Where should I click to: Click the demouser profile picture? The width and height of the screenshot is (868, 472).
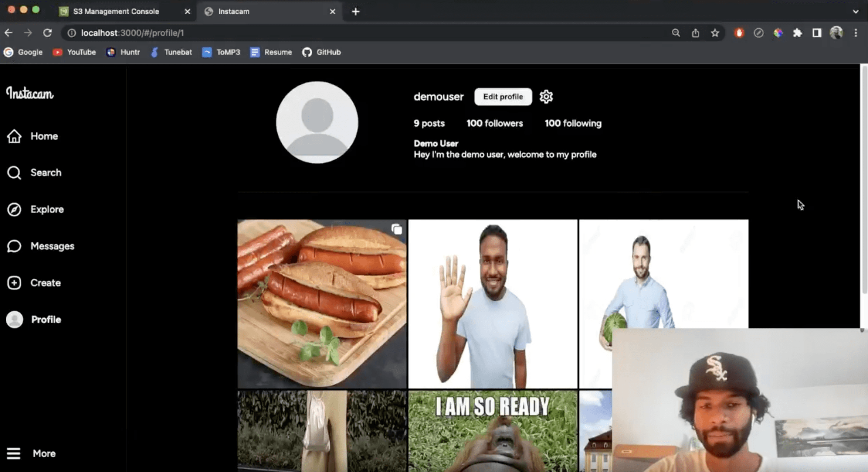(317, 122)
